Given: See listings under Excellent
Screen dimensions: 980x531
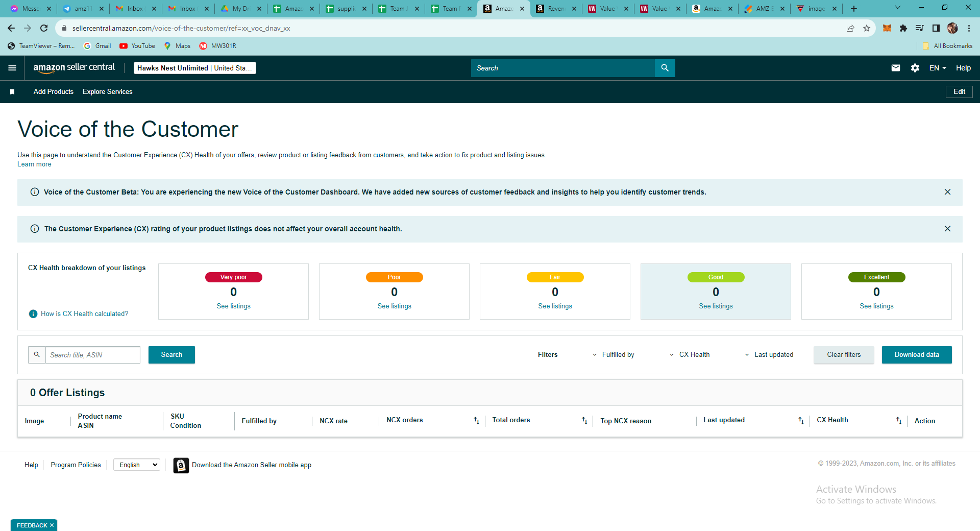Looking at the screenshot, I should (877, 306).
